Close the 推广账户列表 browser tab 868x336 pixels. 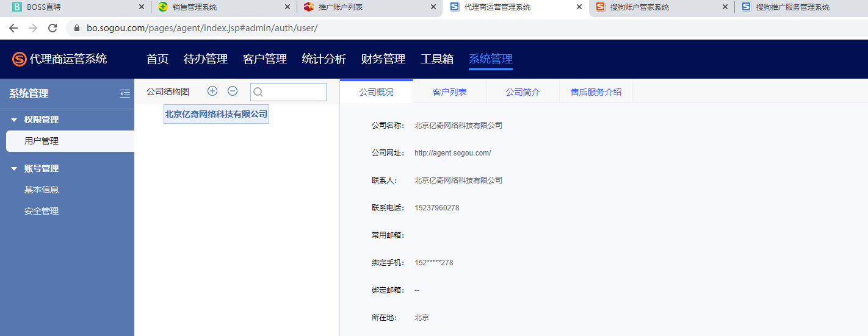(433, 7)
